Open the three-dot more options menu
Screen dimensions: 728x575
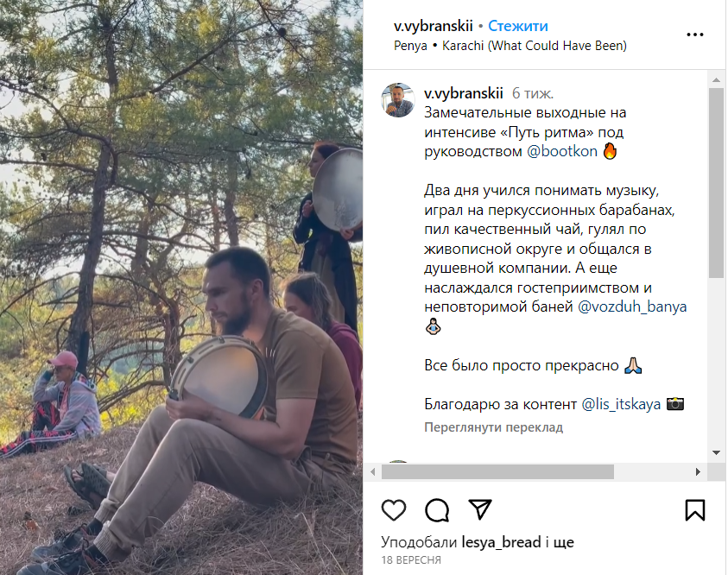[x=695, y=35]
